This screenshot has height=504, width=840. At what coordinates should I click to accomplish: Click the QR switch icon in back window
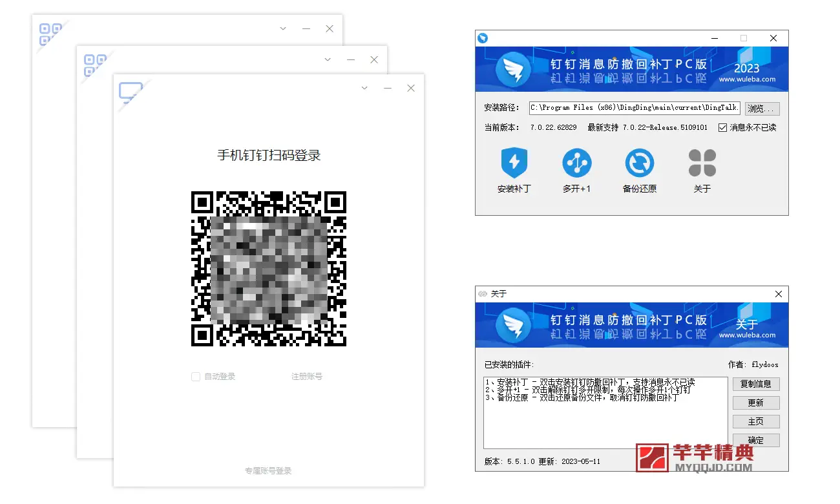(50, 34)
